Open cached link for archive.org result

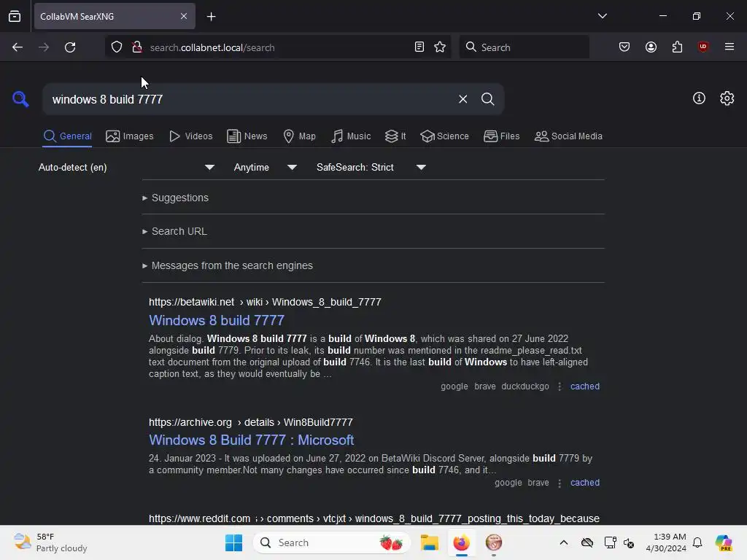(585, 483)
